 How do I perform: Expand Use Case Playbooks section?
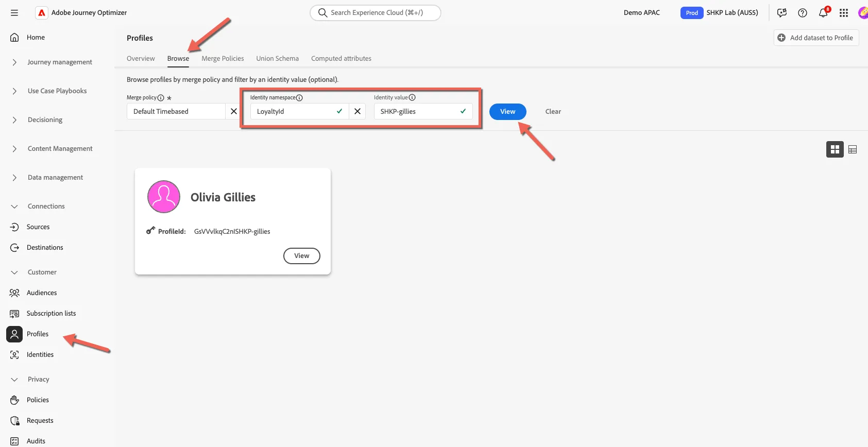tap(14, 91)
